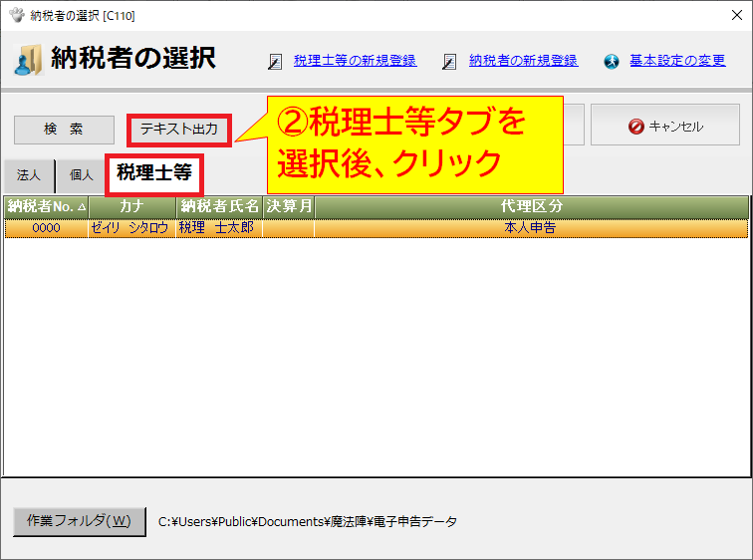Click the テキスト出力 button
753x560 pixels.
(179, 130)
